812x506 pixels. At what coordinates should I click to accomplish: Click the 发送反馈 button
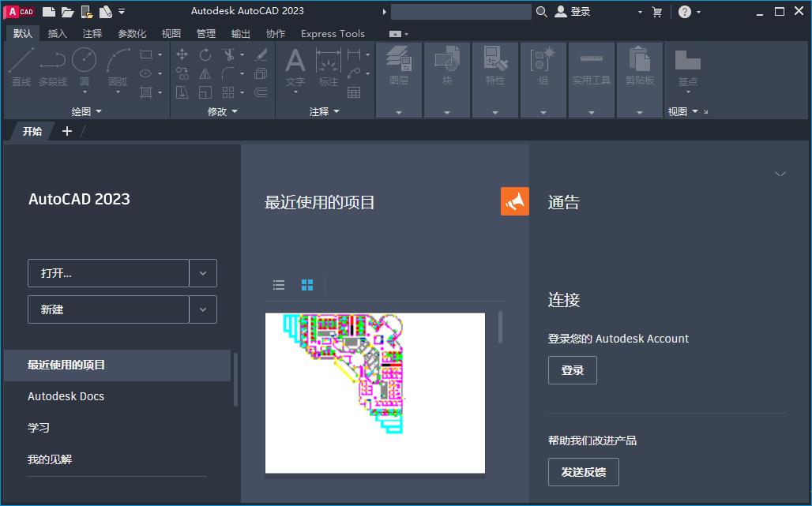[x=583, y=472]
